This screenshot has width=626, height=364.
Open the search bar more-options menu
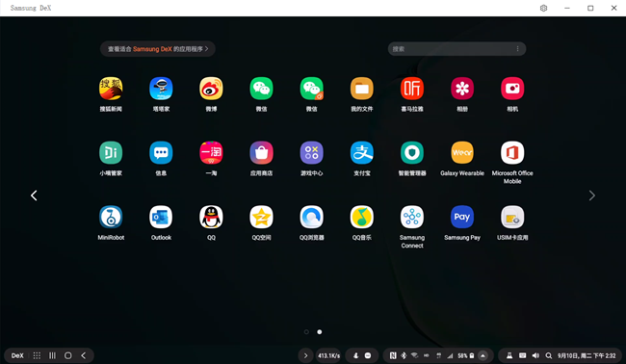(x=518, y=49)
